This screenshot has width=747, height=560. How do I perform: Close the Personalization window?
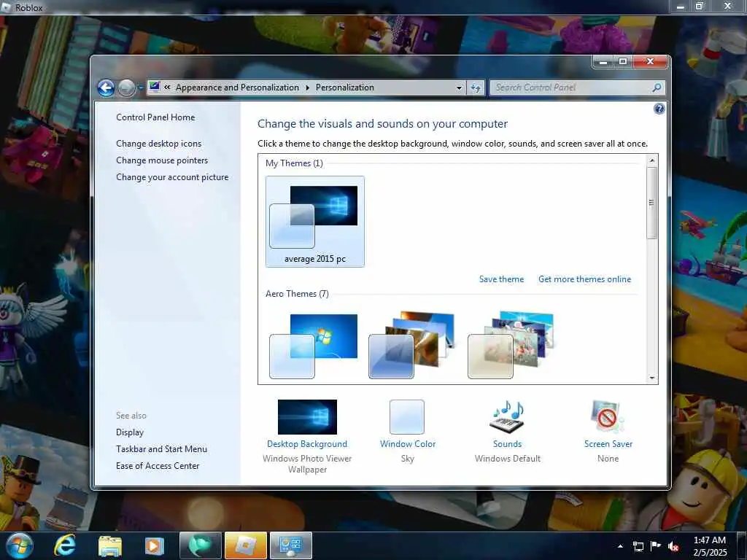click(650, 62)
